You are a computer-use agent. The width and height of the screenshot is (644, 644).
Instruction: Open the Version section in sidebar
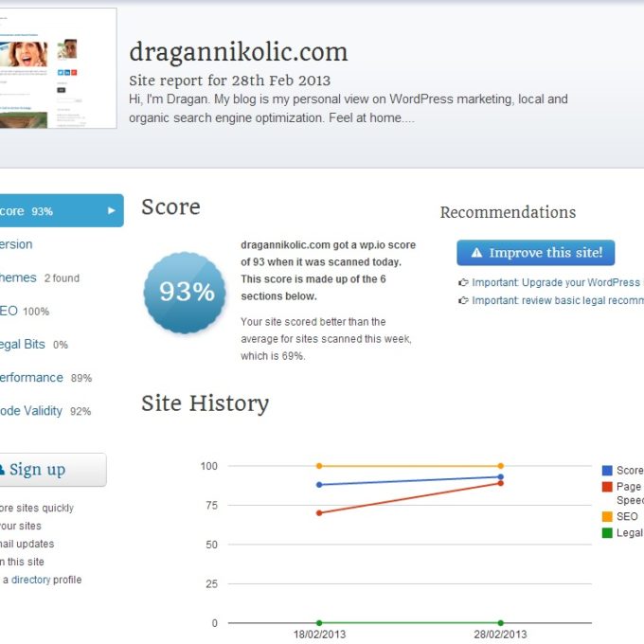point(15,244)
